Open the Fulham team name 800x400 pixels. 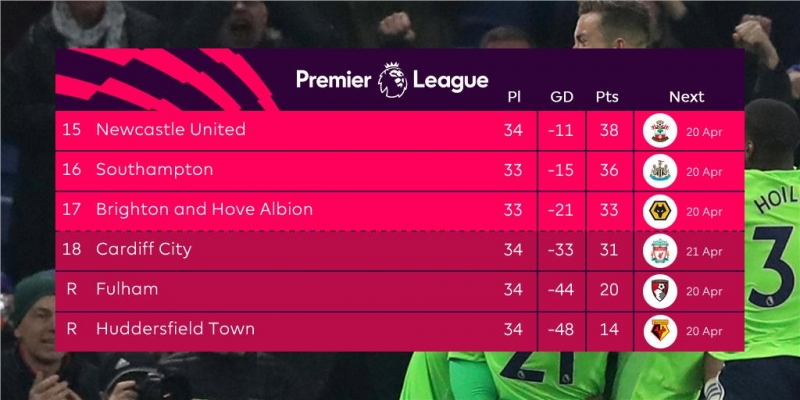coord(127,289)
